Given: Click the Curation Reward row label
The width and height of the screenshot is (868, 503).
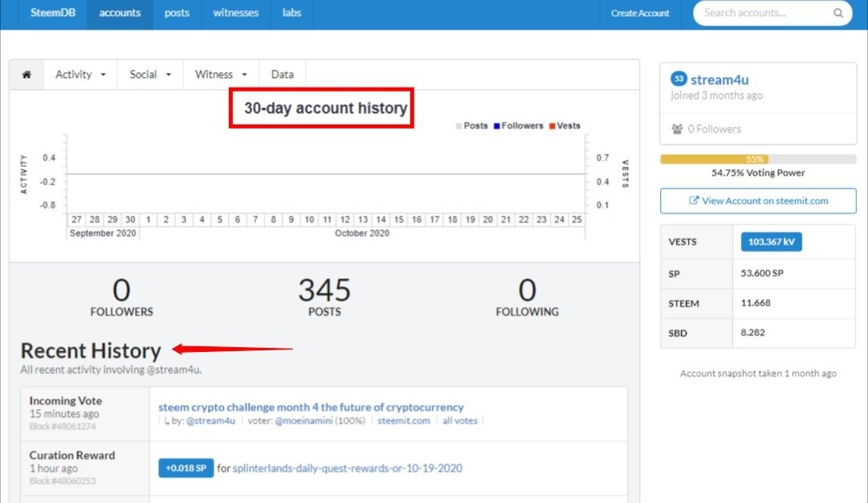Looking at the screenshot, I should pos(72,455).
